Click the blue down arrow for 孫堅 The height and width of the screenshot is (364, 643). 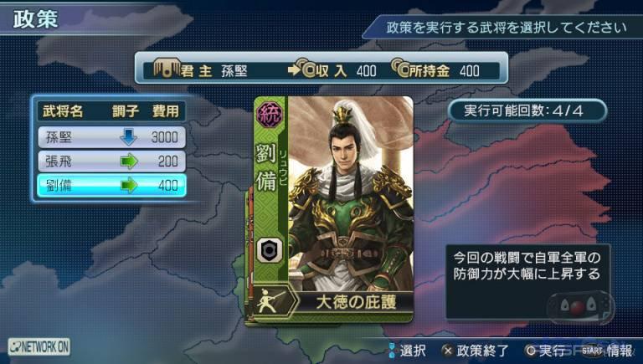pyautogui.click(x=128, y=137)
